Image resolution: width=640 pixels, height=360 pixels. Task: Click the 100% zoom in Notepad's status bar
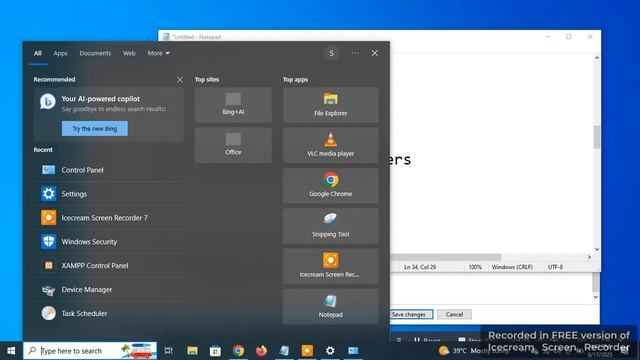pos(475,267)
